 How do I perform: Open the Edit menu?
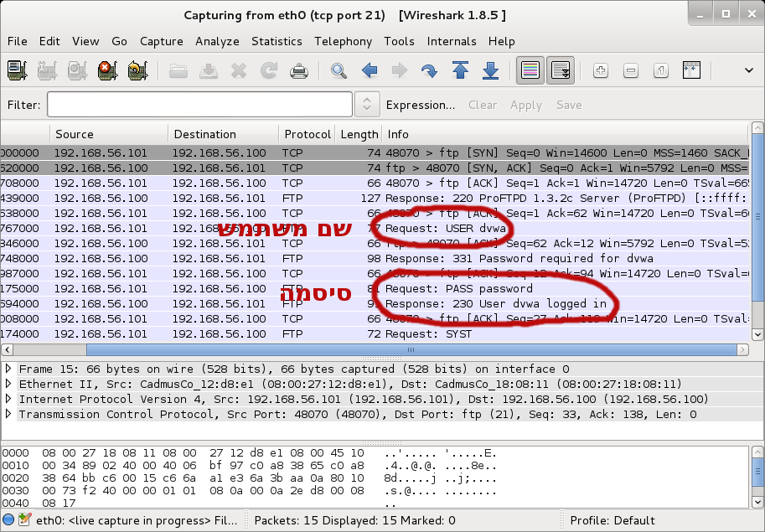click(x=49, y=41)
